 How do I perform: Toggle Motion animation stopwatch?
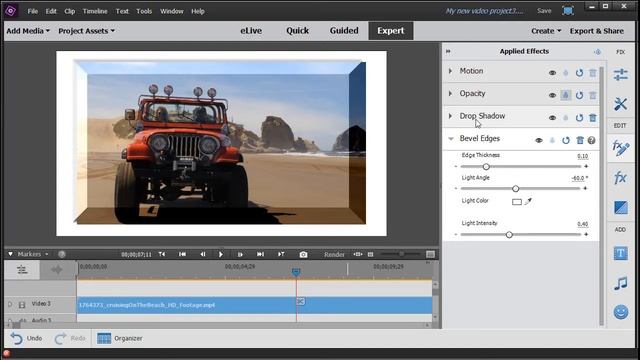click(565, 73)
